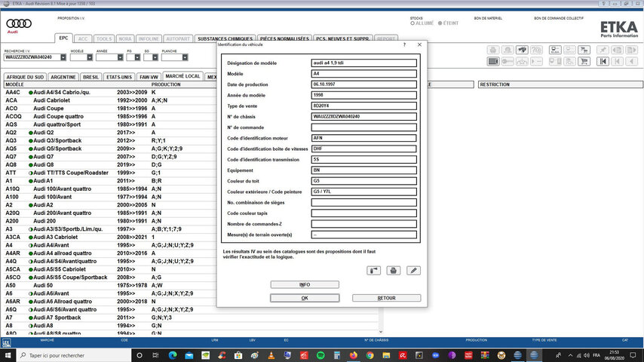
Task: Click the Désignation de modèle field
Action: 364,63
